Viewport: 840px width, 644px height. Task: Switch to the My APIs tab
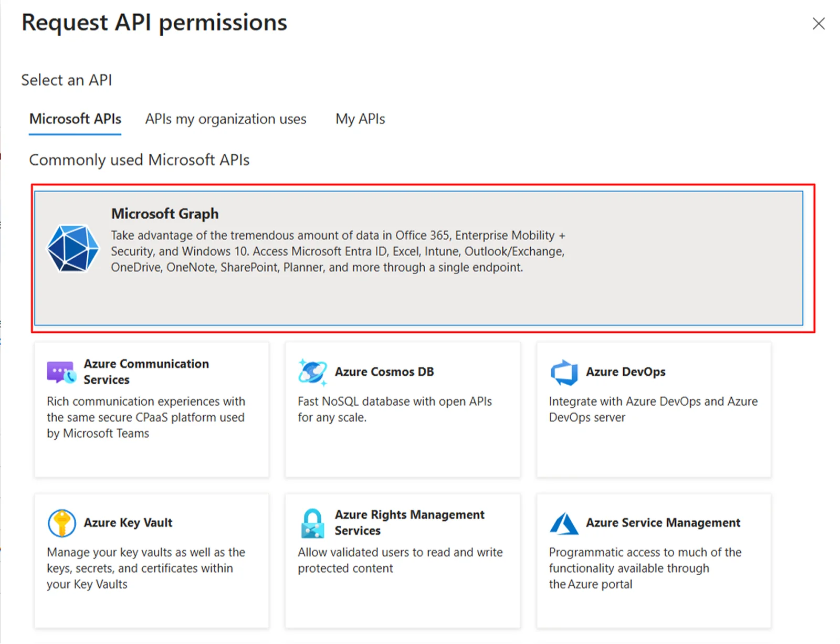coord(360,119)
